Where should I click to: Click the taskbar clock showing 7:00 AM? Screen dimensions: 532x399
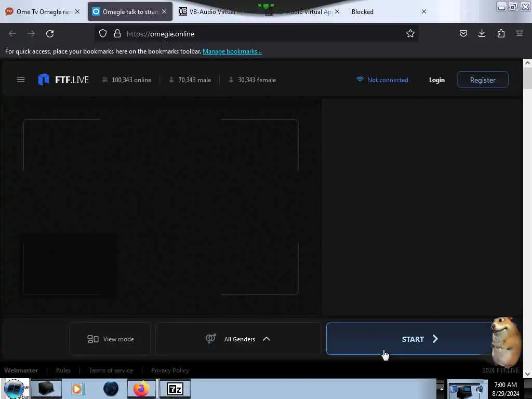point(505,389)
